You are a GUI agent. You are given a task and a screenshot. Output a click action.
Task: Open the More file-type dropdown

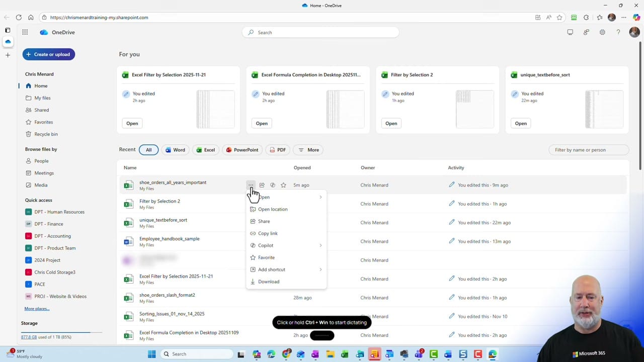point(308,150)
